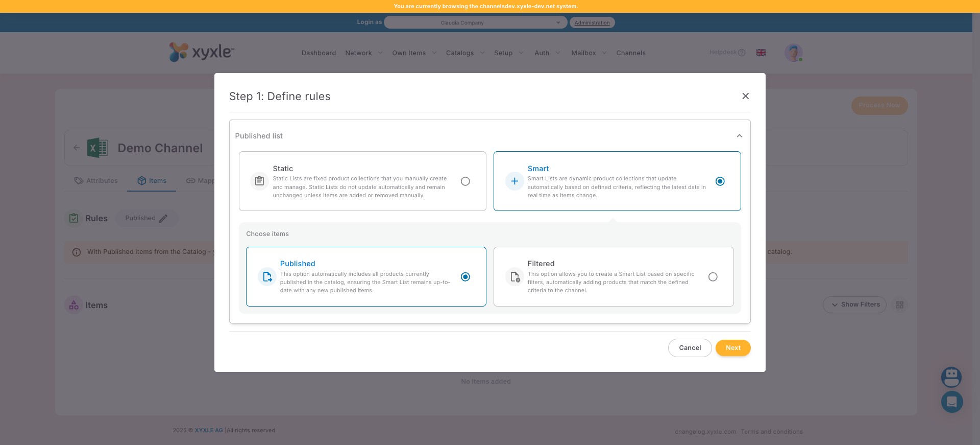Click the Helpdesk question mark icon
Image resolution: width=980 pixels, height=445 pixels.
pyautogui.click(x=742, y=53)
